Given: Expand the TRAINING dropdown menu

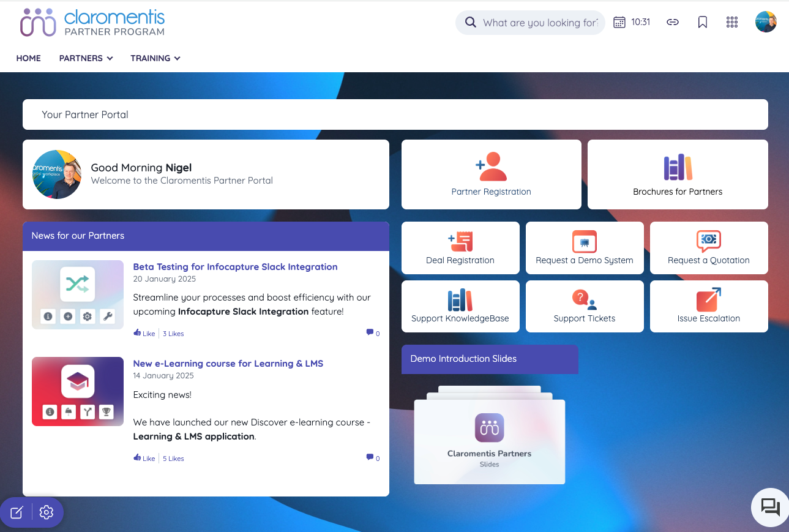Looking at the screenshot, I should [155, 58].
